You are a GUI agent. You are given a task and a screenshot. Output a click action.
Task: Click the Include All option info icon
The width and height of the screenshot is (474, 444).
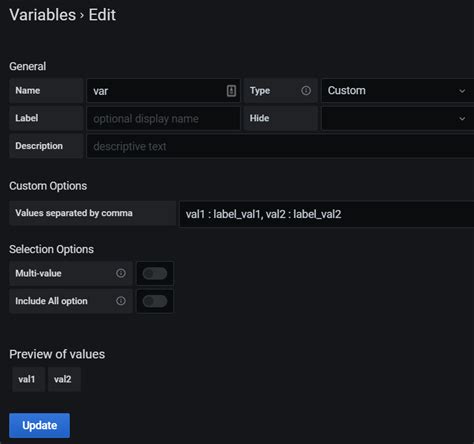click(121, 301)
